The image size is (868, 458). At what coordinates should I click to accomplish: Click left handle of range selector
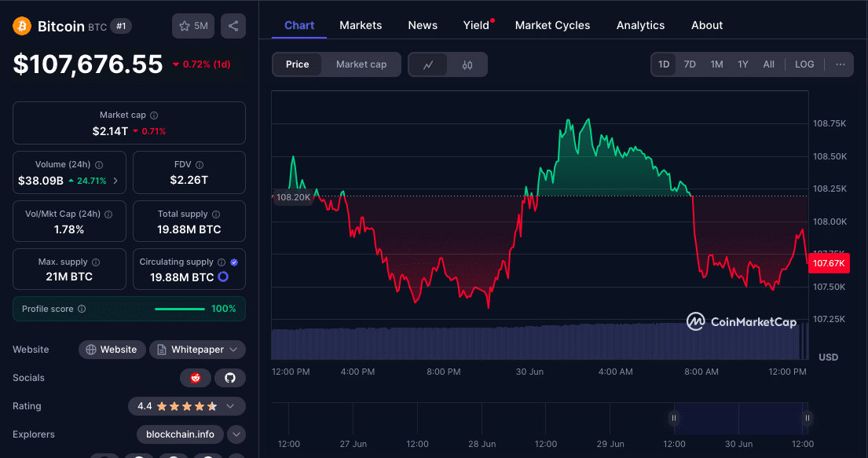[x=674, y=418]
